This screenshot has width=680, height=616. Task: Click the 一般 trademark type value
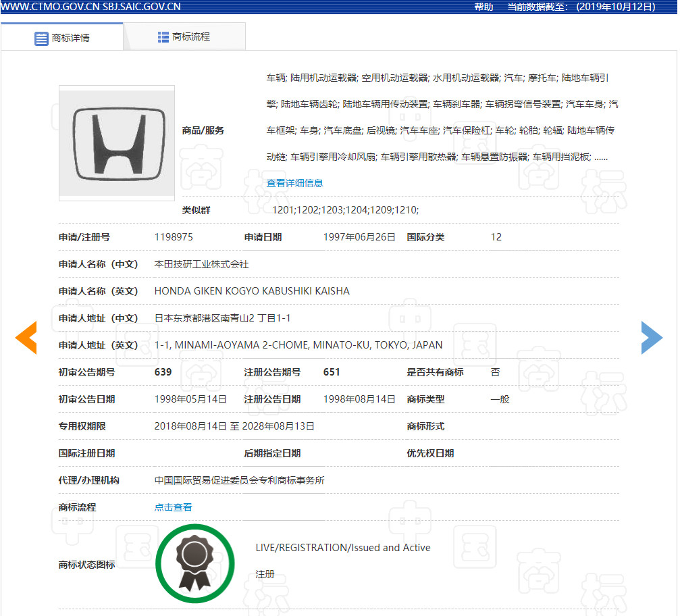coord(500,399)
